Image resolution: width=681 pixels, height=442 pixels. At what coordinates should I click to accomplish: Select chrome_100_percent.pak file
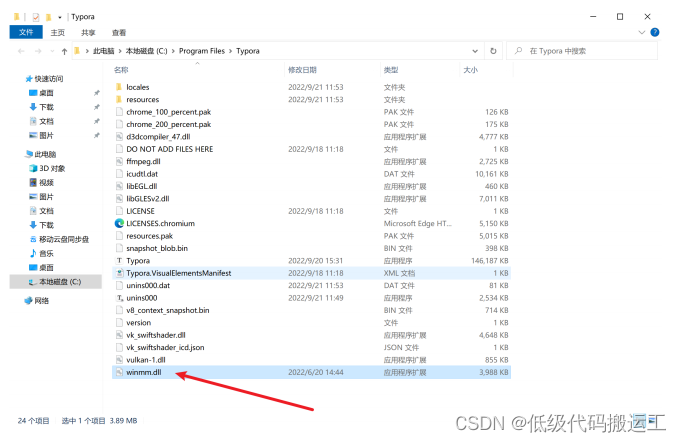coord(169,112)
